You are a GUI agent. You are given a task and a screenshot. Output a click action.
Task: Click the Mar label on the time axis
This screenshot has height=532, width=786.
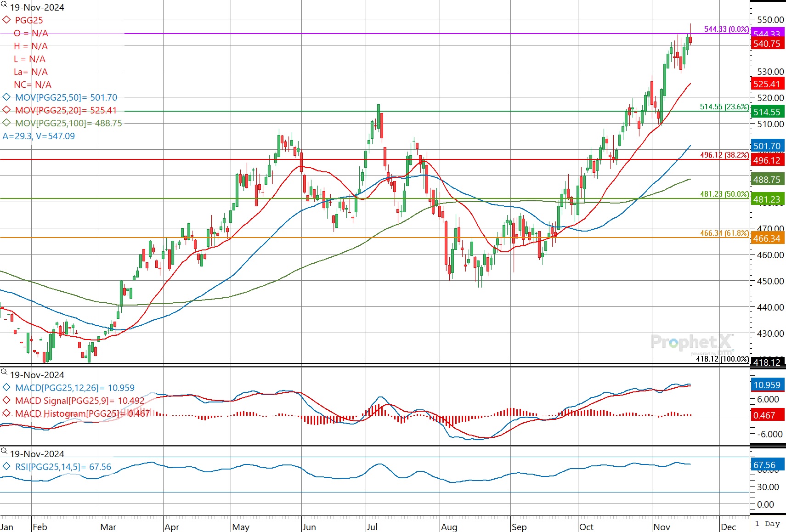click(108, 527)
